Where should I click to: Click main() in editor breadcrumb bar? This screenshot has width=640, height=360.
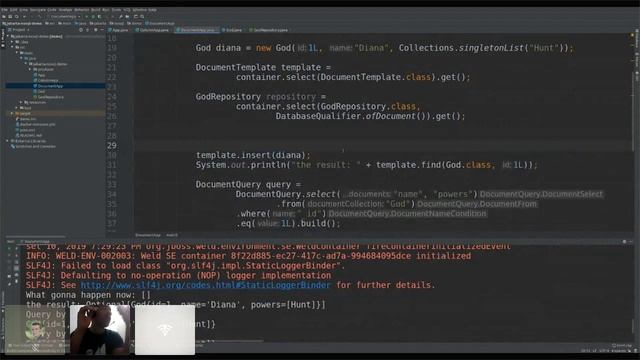tap(172, 235)
